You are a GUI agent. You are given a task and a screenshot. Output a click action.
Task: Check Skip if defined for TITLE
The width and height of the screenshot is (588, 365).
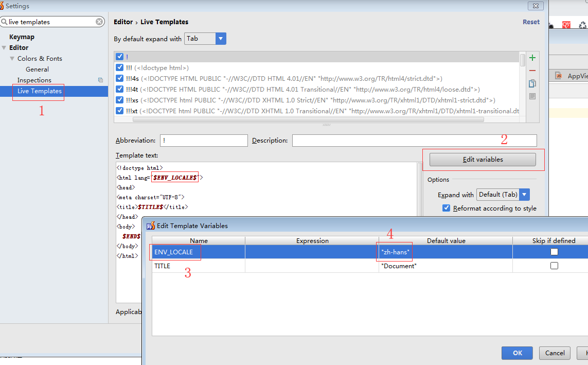(554, 266)
